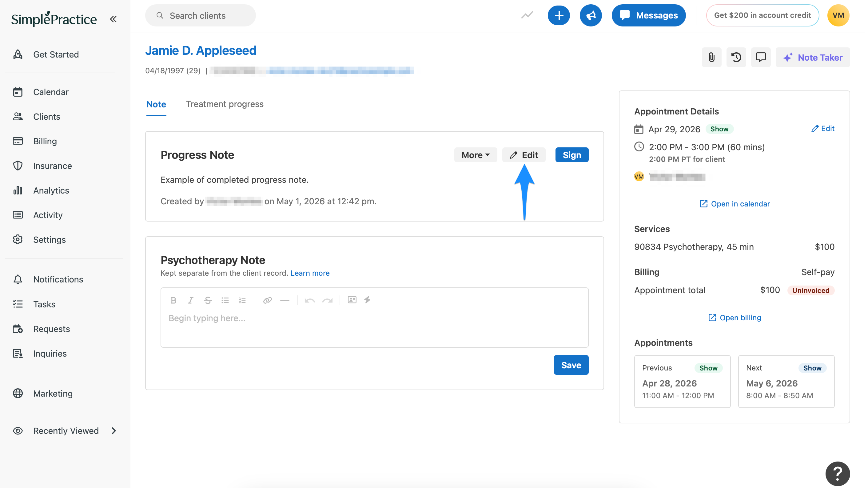The width and height of the screenshot is (868, 488).
Task: Apply bold in psychotherapy note toolbar
Action: [x=173, y=300]
